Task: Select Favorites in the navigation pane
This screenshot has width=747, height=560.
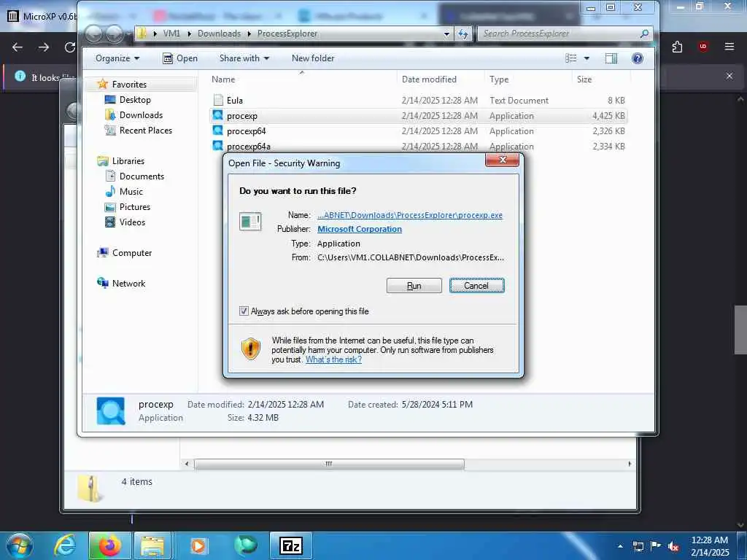Action: coord(129,85)
